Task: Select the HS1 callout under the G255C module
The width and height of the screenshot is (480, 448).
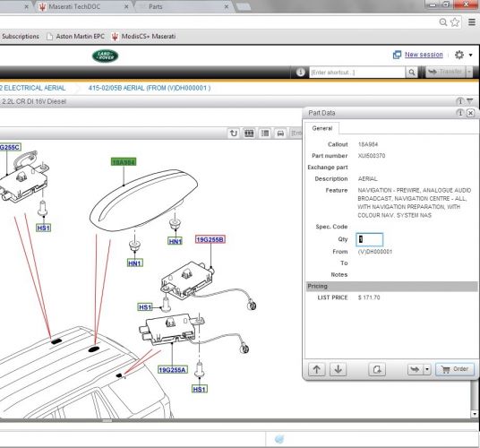Action: 43,228
